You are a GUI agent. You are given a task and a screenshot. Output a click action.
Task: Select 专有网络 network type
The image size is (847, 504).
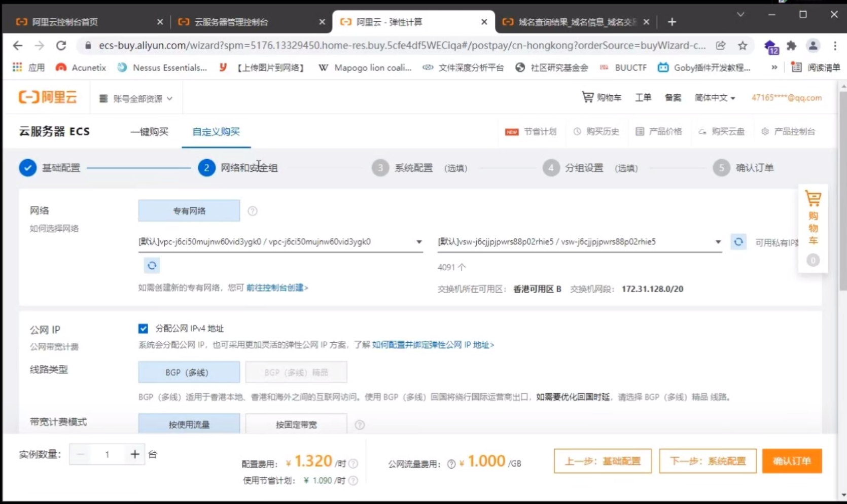[189, 210]
